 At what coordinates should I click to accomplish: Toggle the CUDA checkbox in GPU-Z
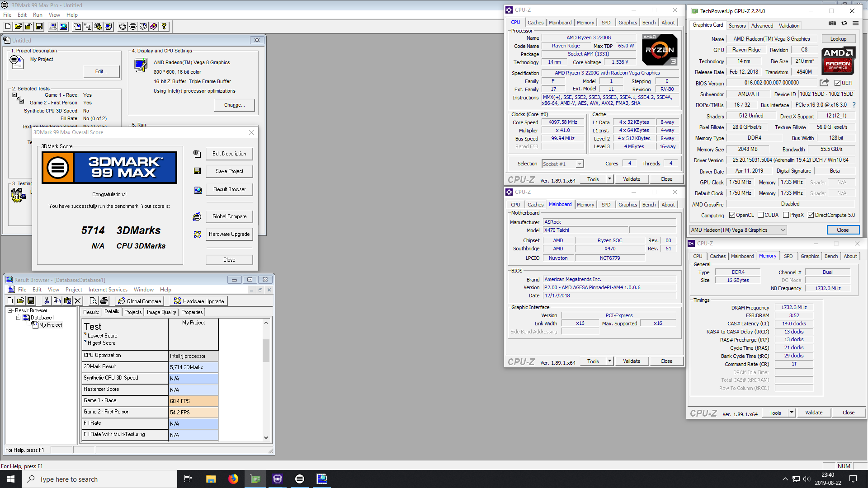(x=760, y=215)
